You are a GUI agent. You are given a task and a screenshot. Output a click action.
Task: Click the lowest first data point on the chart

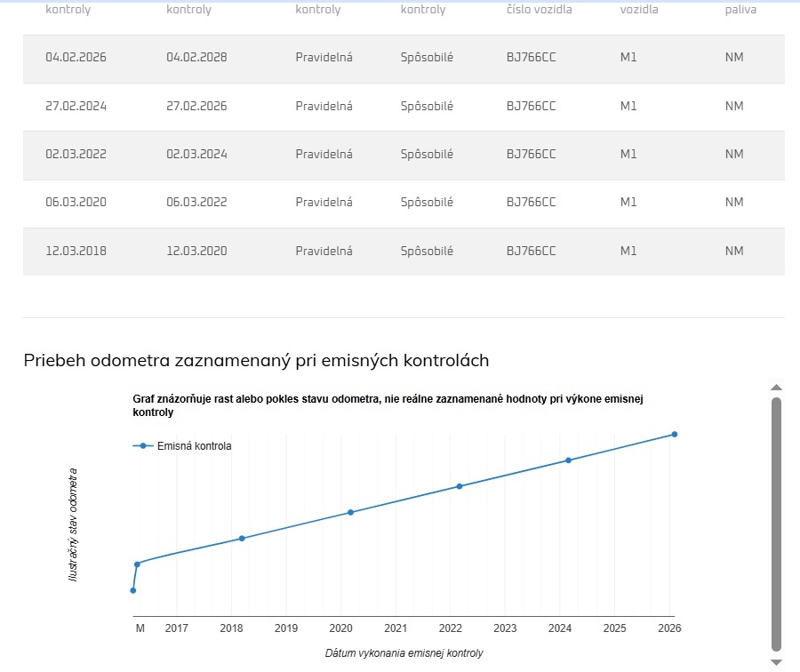tap(133, 590)
